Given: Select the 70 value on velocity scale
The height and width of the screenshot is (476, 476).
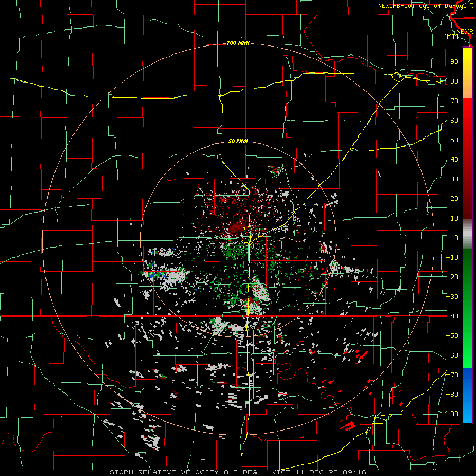Looking at the screenshot, I should (x=454, y=101).
